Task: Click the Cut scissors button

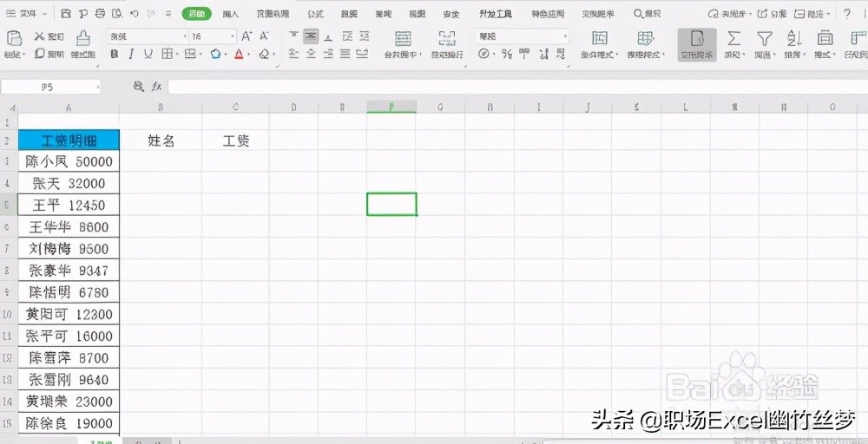Action: click(49, 36)
